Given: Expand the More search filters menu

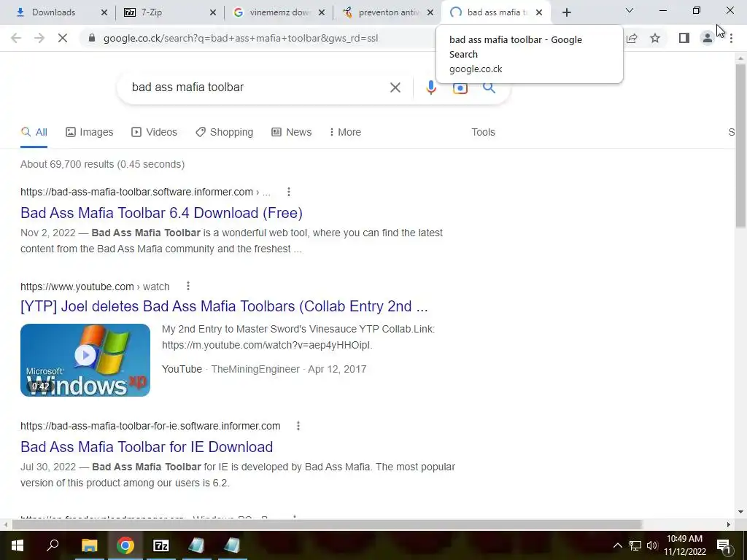Looking at the screenshot, I should 345,133.
